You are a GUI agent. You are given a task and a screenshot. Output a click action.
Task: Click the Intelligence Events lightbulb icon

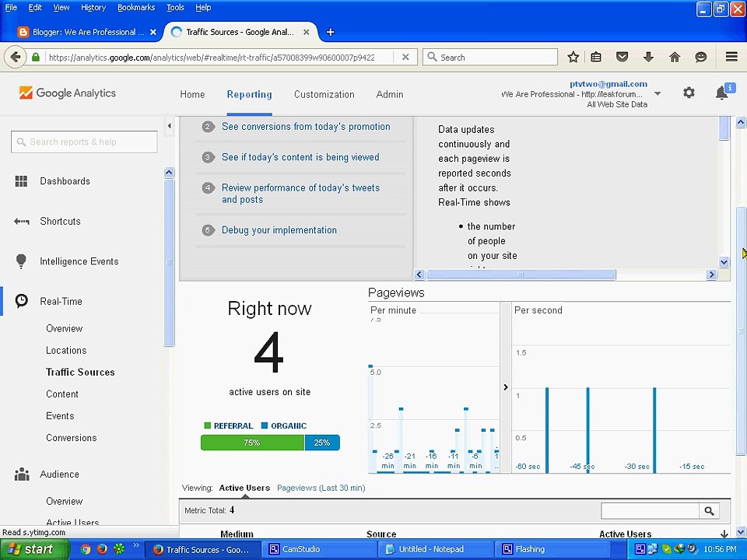pos(21,261)
